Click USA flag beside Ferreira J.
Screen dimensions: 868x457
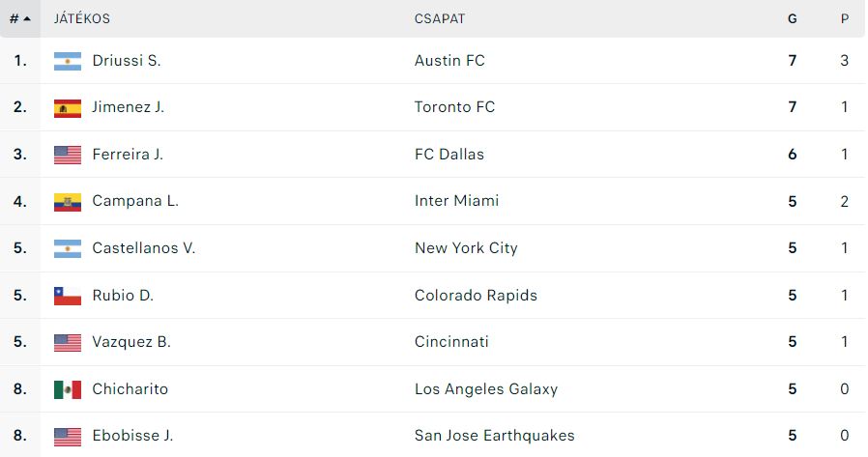pyautogui.click(x=68, y=155)
